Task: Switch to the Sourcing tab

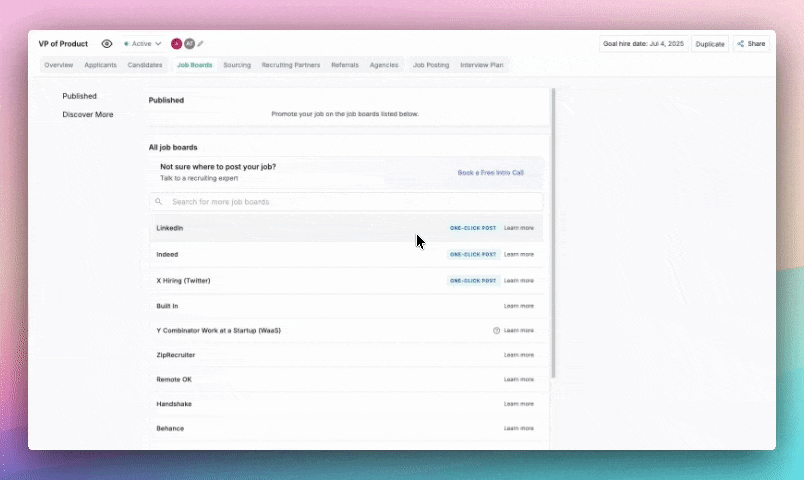Action: pyautogui.click(x=237, y=65)
